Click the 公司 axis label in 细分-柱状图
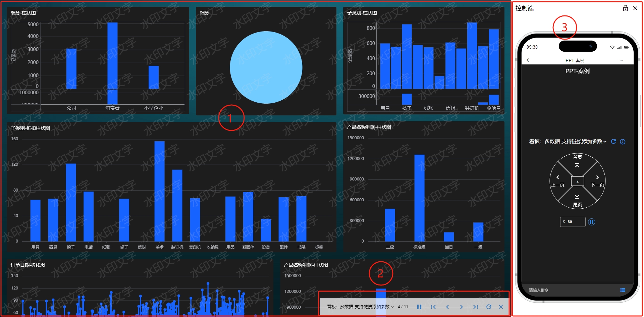This screenshot has height=317, width=644. [71, 108]
